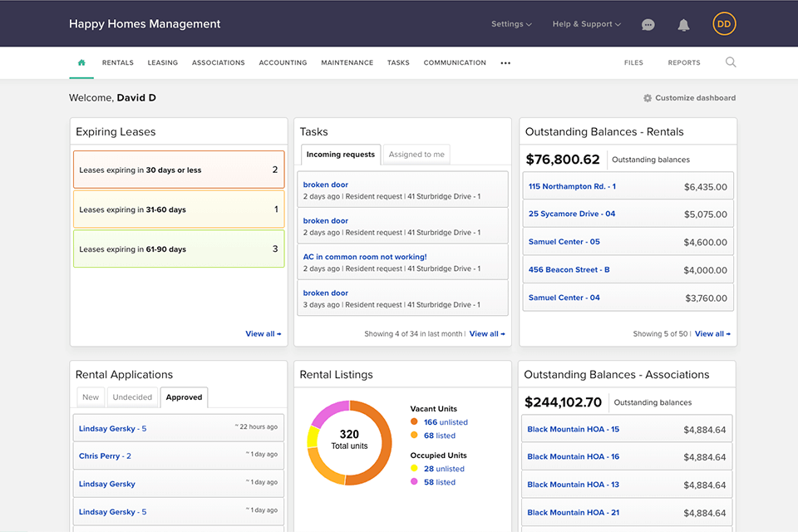The width and height of the screenshot is (798, 532).
Task: Open AC in common room task
Action: pos(365,257)
